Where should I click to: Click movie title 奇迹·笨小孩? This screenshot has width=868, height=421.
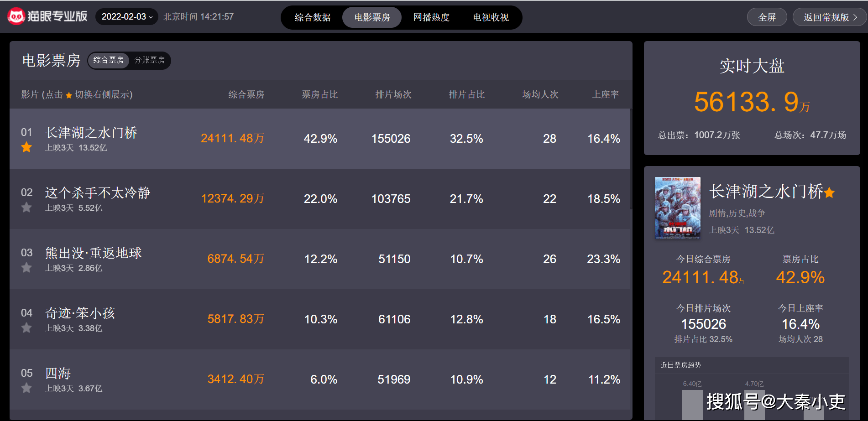80,313
